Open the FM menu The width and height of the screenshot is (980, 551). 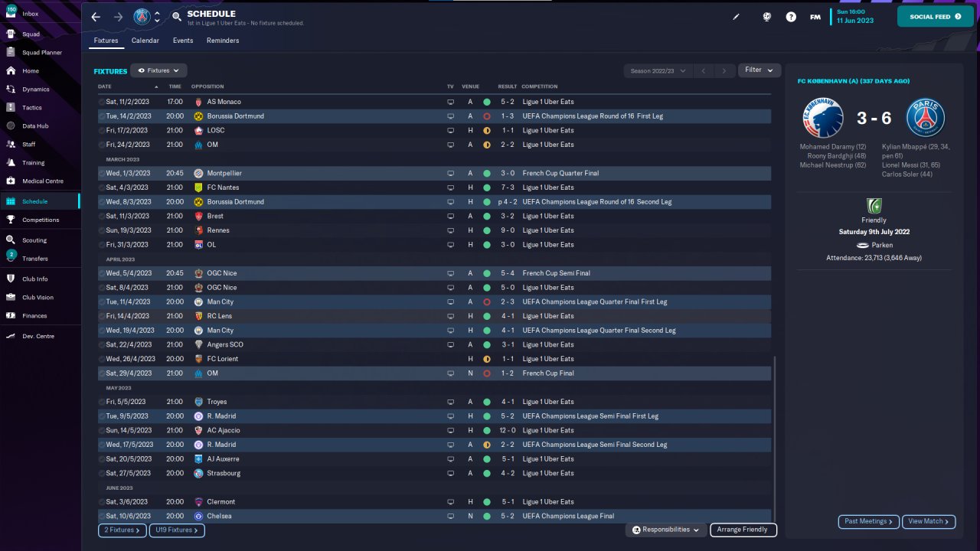(x=815, y=17)
